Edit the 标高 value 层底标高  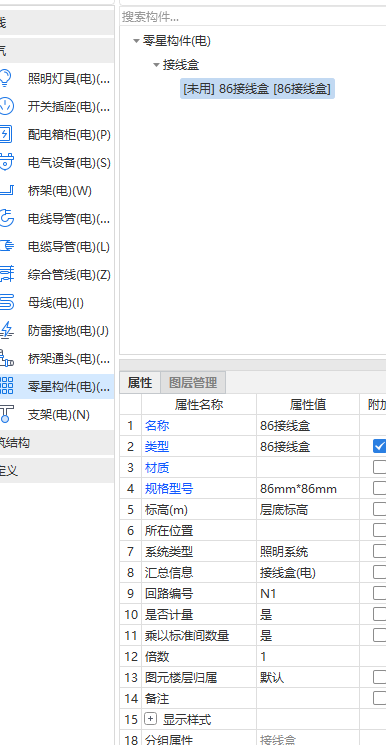pos(308,509)
